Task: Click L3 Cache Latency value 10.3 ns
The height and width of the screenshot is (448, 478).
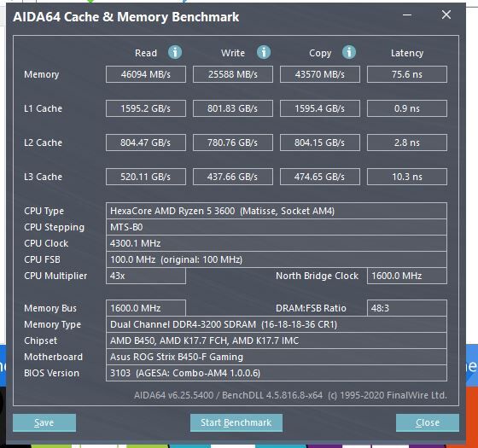Action: point(407,177)
